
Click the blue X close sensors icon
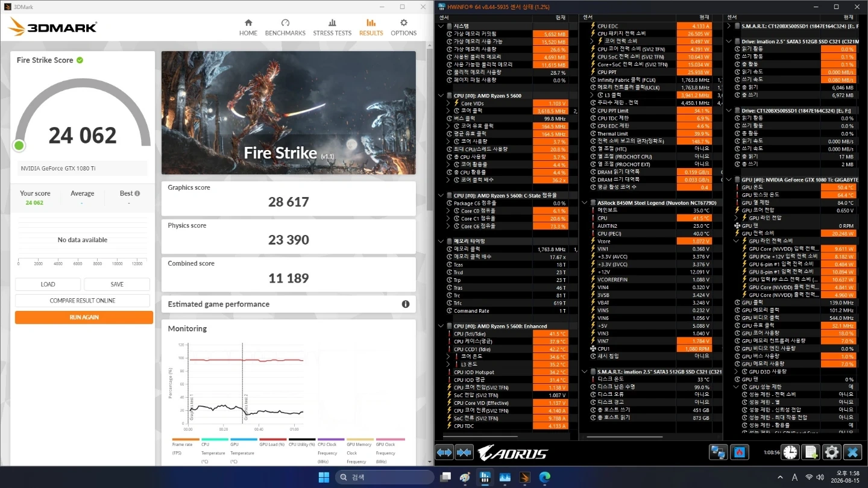(x=852, y=452)
